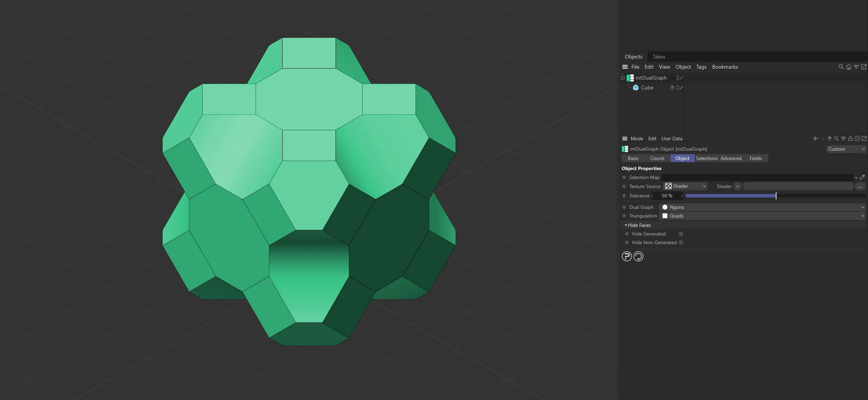Collapse the mtDualGraph hierarchy
The width and height of the screenshot is (868, 400).
tap(622, 78)
